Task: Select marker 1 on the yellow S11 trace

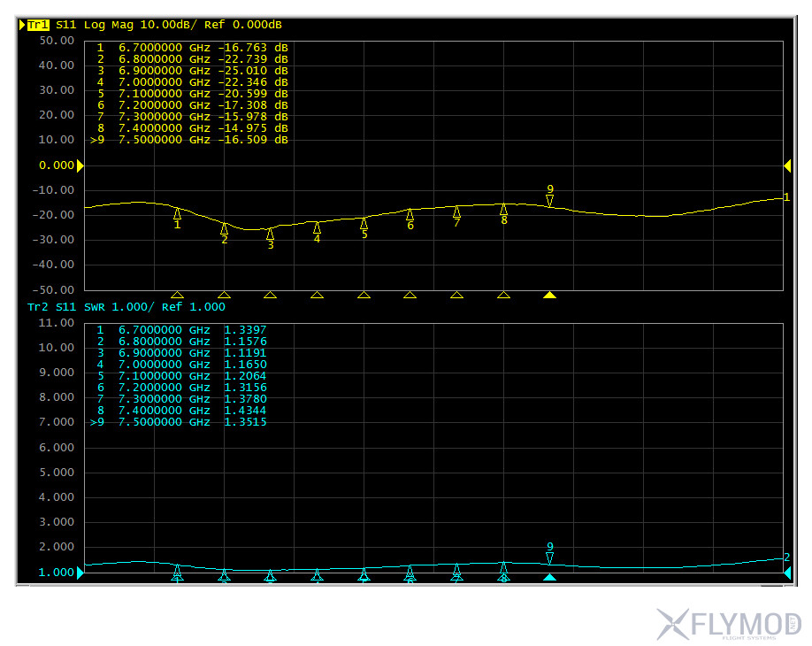Action: (177, 215)
